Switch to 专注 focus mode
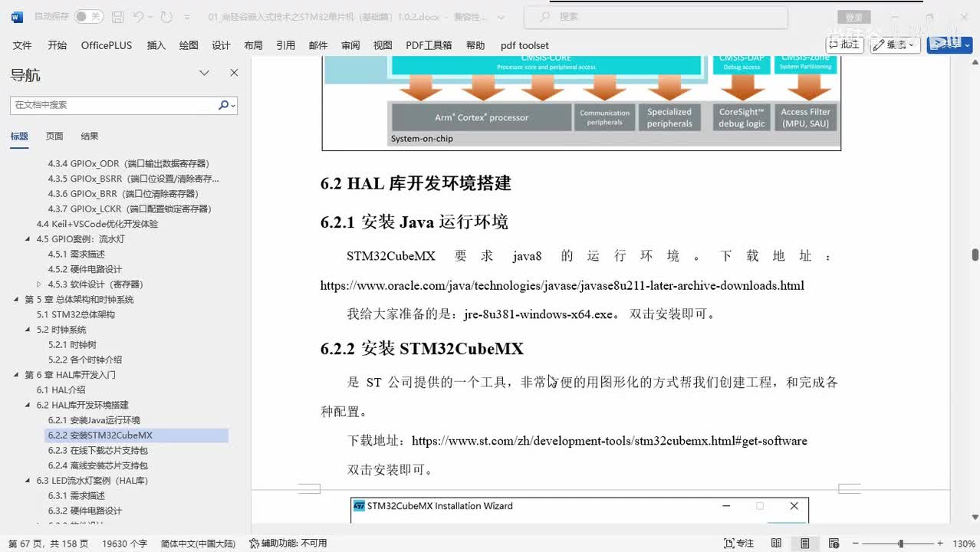 [739, 544]
